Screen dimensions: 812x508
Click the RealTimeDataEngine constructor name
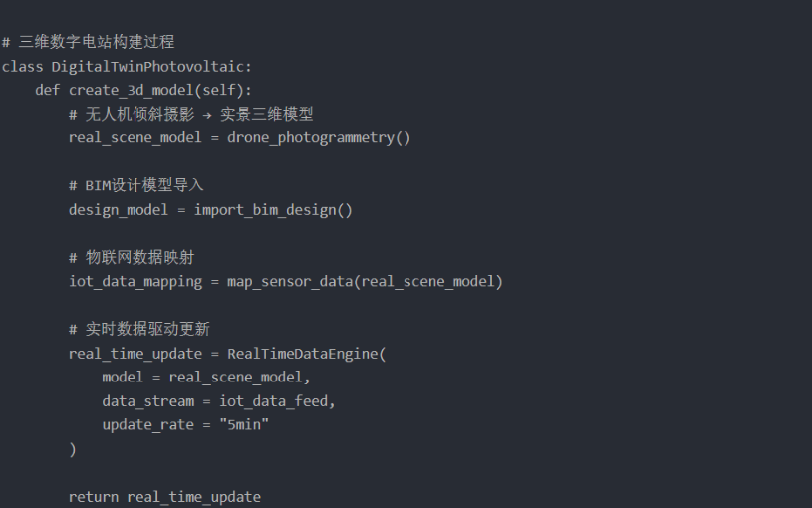(302, 353)
